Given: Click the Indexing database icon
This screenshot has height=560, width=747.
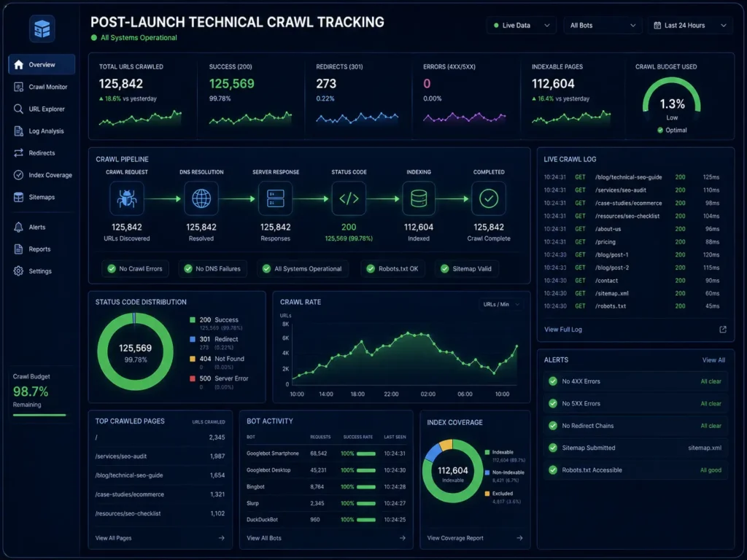Looking at the screenshot, I should [419, 198].
